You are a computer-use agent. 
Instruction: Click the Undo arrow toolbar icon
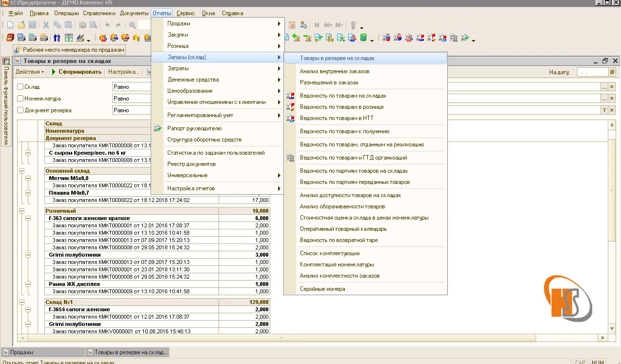107,25
